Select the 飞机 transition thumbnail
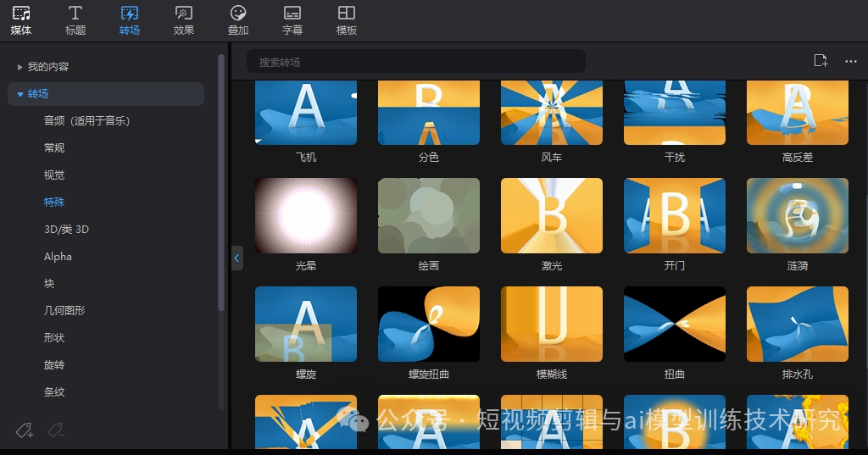The height and width of the screenshot is (455, 868). coord(305,113)
